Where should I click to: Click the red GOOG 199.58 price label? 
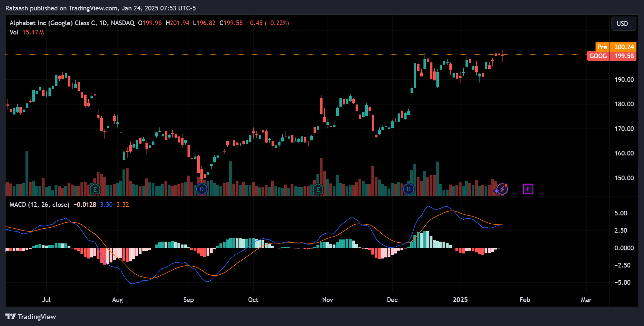click(612, 56)
